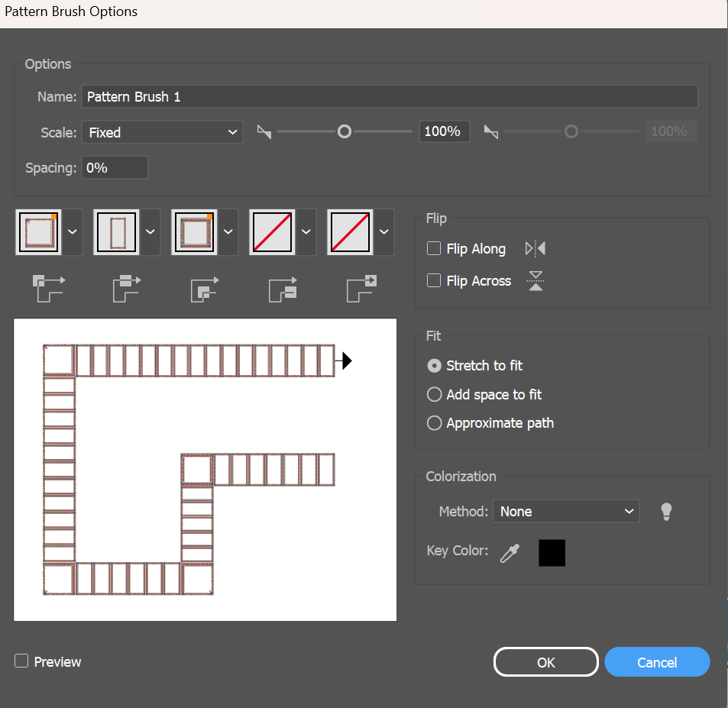
Task: Open the Scale dropdown set to Fixed
Action: [x=162, y=132]
